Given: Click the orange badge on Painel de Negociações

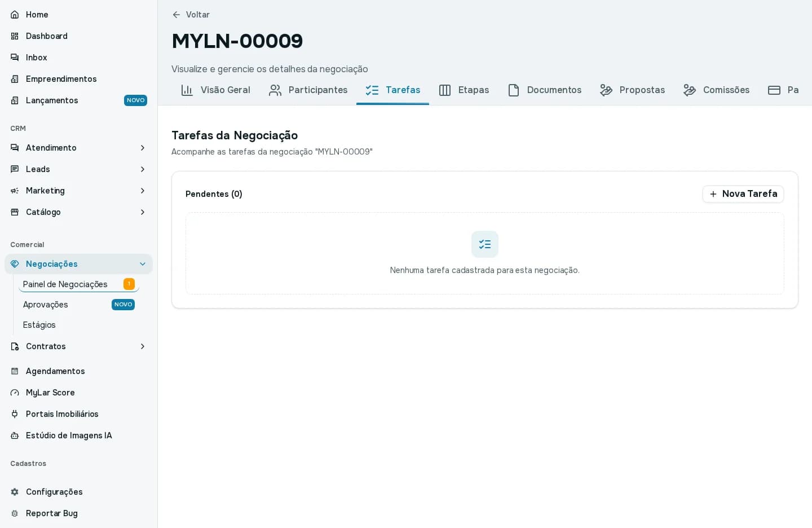Looking at the screenshot, I should [129, 284].
